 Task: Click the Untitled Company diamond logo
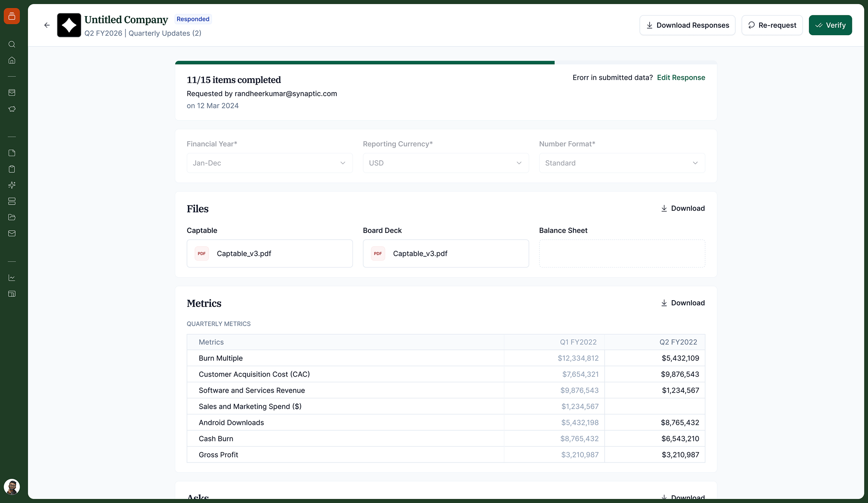click(x=69, y=25)
